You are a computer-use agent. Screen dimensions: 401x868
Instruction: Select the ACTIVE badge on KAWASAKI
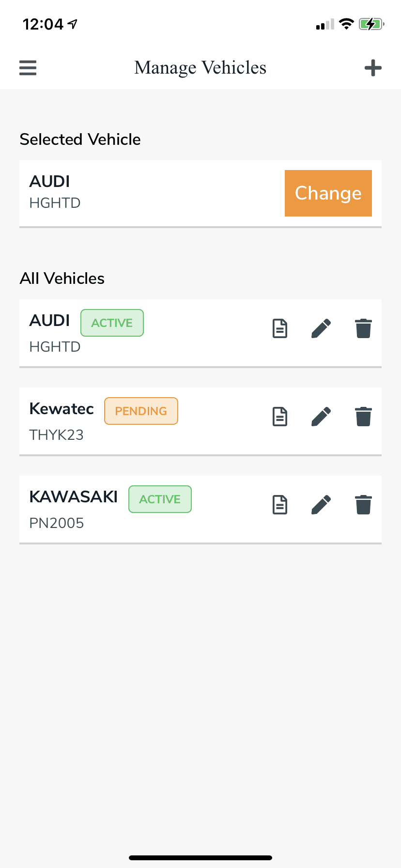[160, 499]
